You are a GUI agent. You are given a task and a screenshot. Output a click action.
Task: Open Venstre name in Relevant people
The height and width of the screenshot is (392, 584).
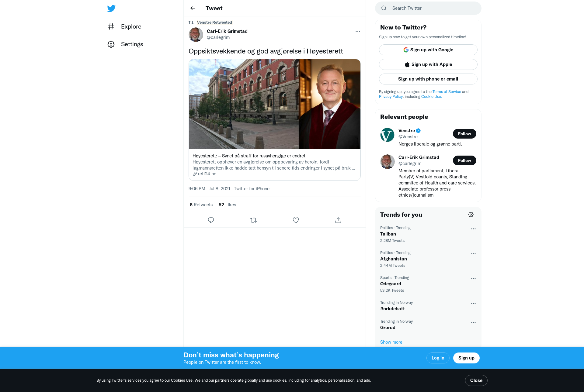tap(407, 131)
